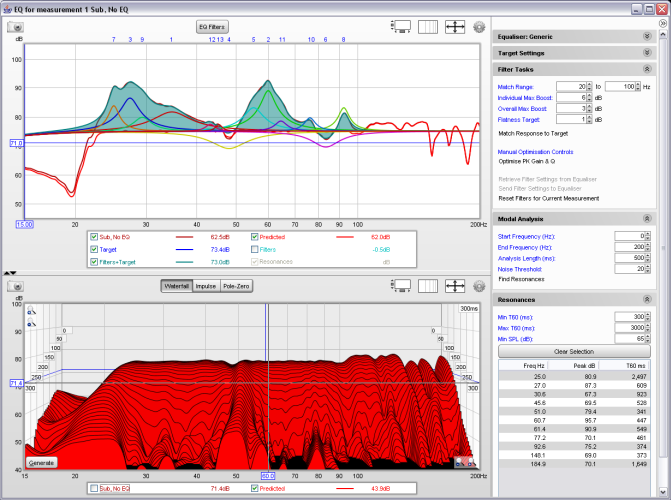The height and width of the screenshot is (500, 671).
Task: Click the waterfall capture camera icon
Action: point(16,286)
